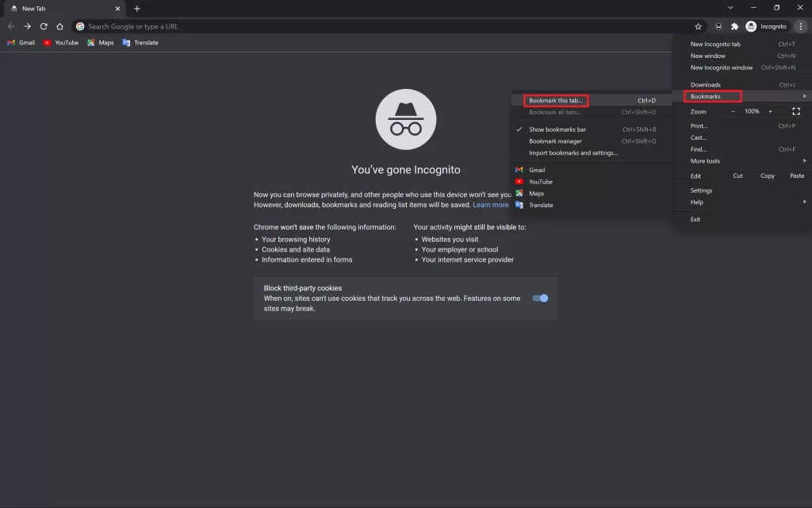This screenshot has width=812, height=508.
Task: Select Cast... in the Chrome menu
Action: (742, 137)
